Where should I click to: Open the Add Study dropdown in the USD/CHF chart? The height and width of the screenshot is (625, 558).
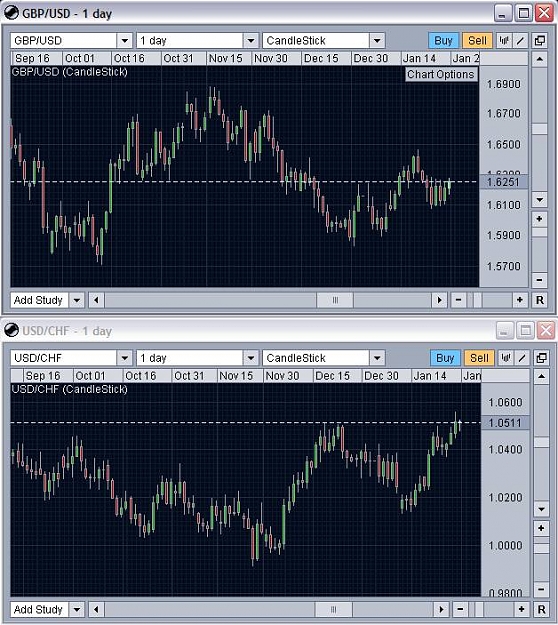click(77, 609)
